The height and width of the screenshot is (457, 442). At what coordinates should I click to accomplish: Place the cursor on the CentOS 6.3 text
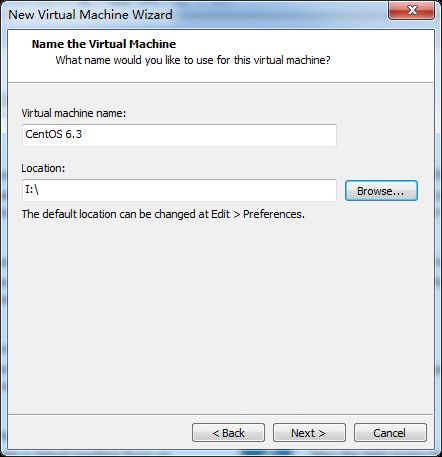pyautogui.click(x=53, y=134)
